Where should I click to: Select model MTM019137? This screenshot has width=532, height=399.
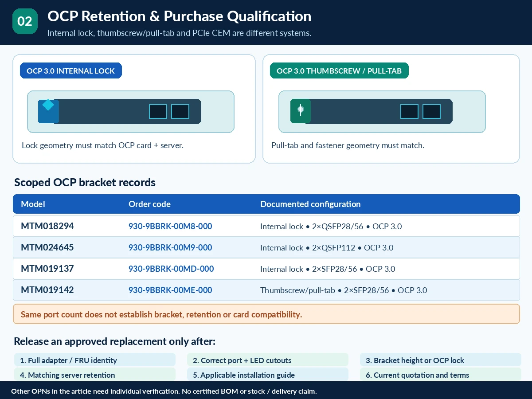47,269
